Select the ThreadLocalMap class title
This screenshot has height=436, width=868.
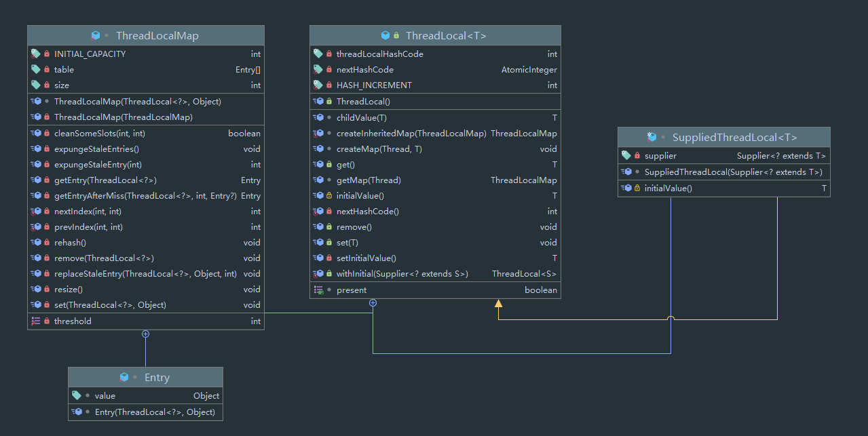tap(157, 36)
